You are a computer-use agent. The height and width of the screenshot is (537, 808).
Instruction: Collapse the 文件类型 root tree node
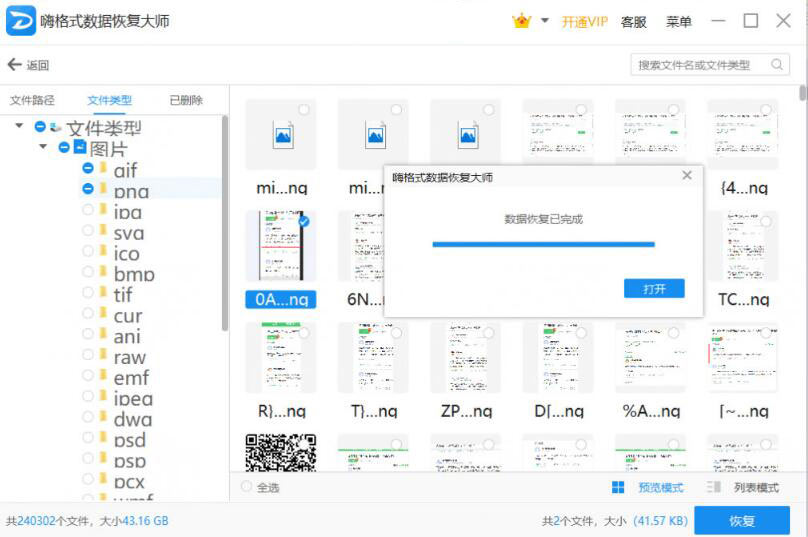tap(20, 125)
